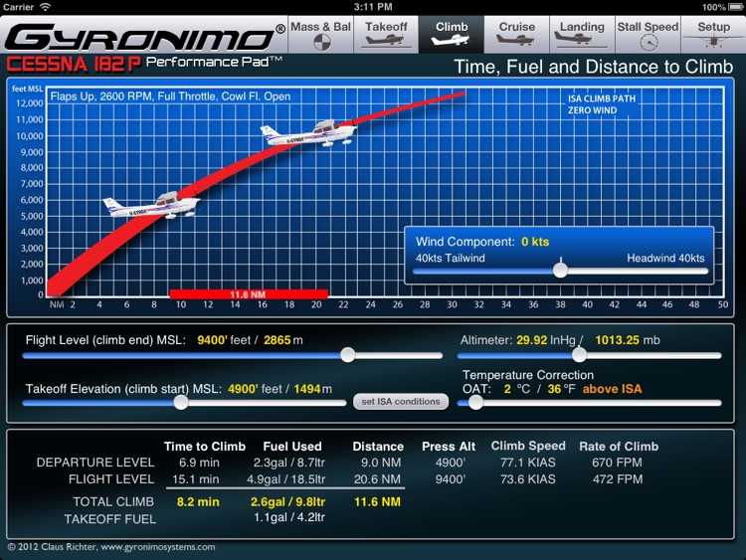
Task: Click the ISA CLIMB PATH ZERO WIND label
Action: (x=602, y=104)
